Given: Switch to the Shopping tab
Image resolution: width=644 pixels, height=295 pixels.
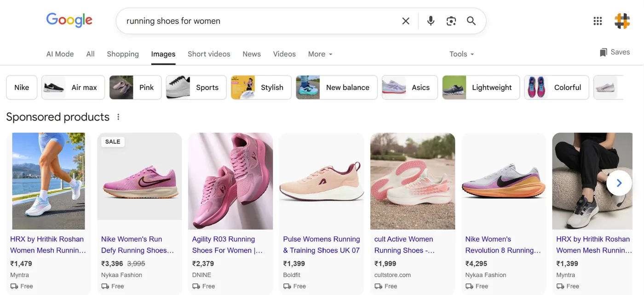Looking at the screenshot, I should (123, 54).
